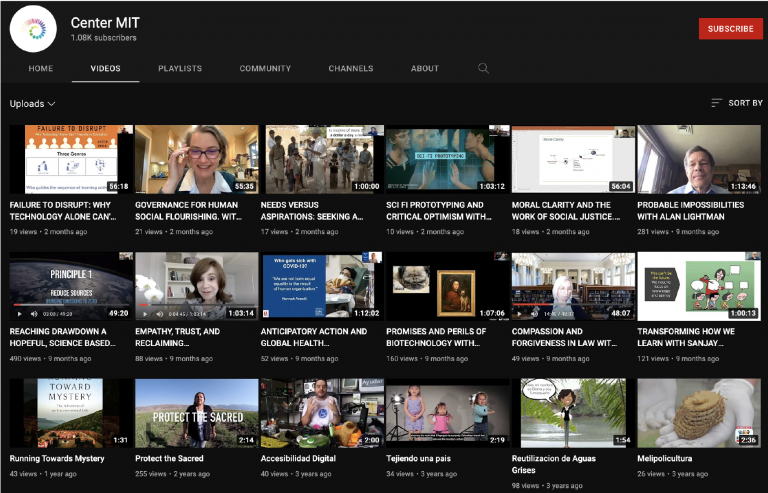Open the About tab

(x=425, y=68)
